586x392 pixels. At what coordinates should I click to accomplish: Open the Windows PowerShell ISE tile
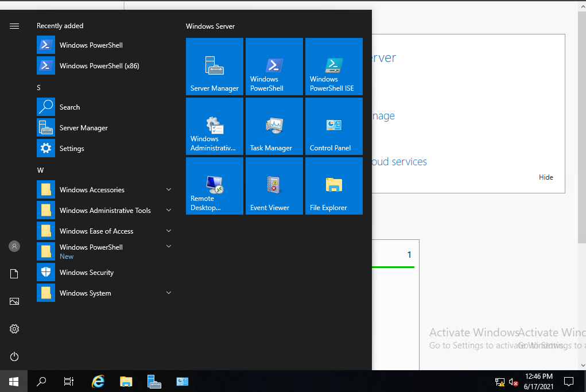point(334,67)
